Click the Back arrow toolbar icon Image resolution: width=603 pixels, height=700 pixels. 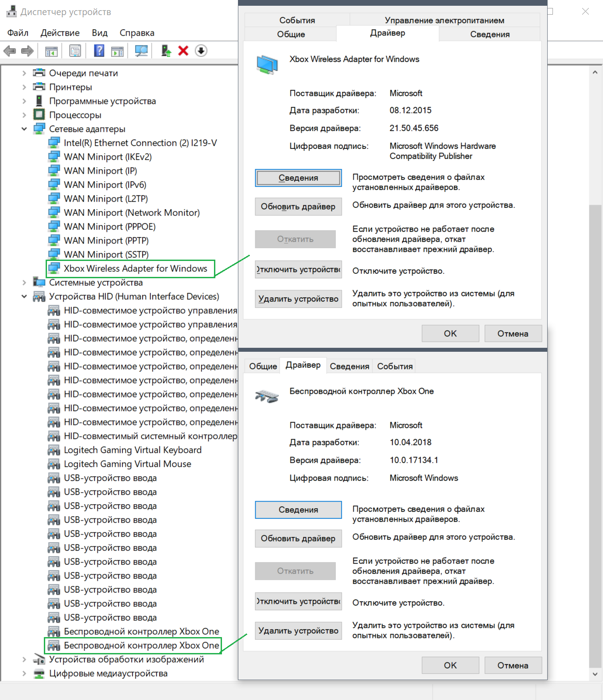pos(10,51)
